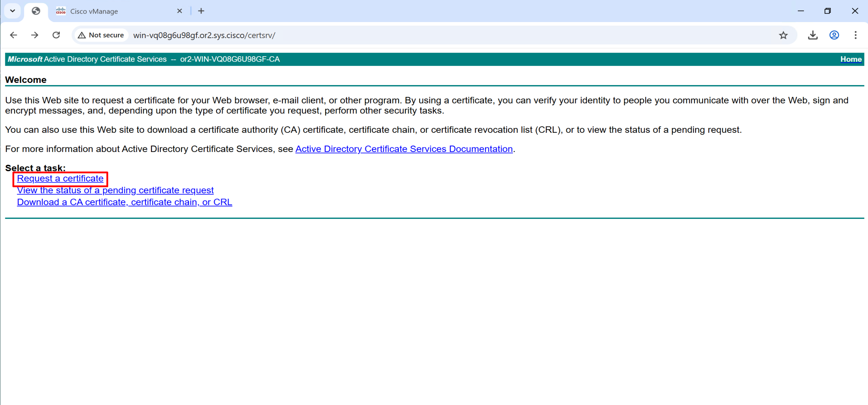The height and width of the screenshot is (405, 868).
Task: Click the globe icon beside tab
Action: click(36, 11)
